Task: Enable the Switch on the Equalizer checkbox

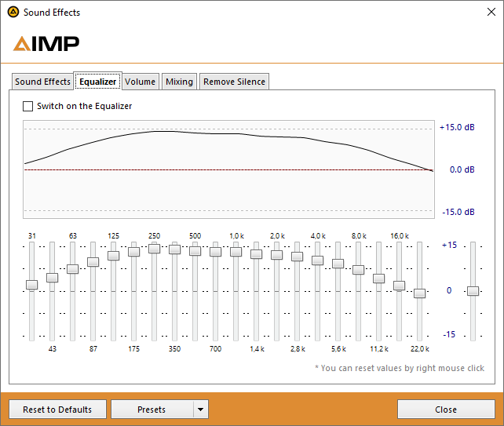Action: click(29, 106)
